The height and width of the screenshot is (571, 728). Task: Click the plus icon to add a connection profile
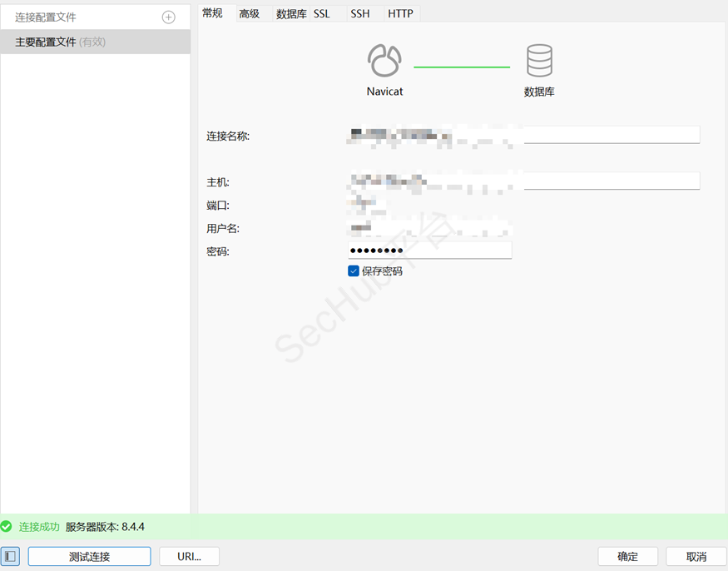point(168,17)
